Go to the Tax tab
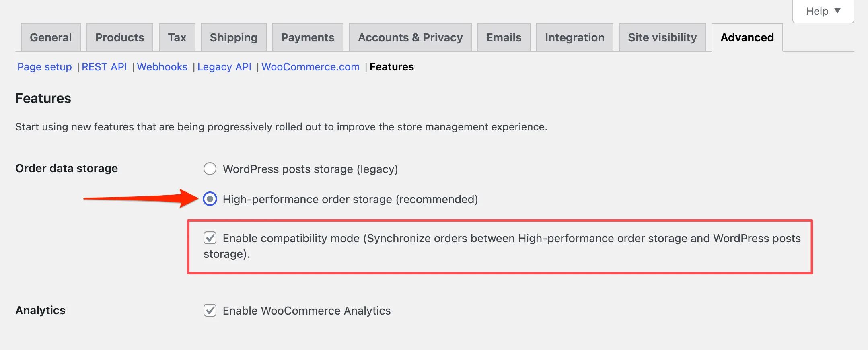The image size is (868, 350). (x=177, y=37)
